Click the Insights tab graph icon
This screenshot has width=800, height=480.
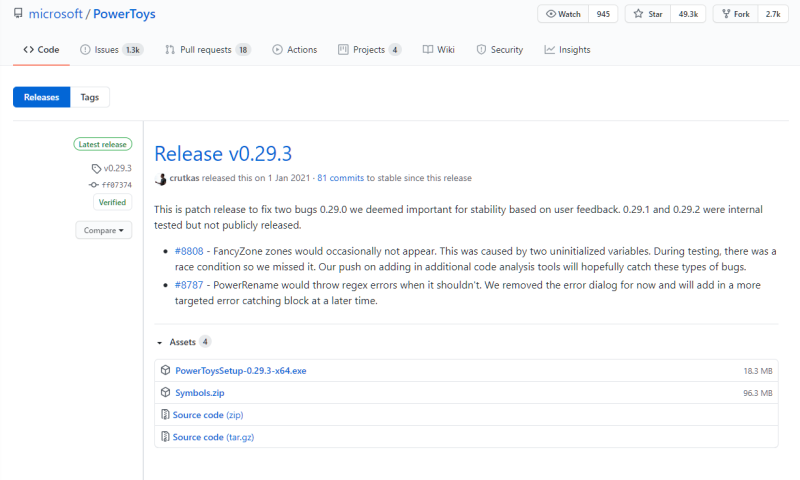[x=549, y=49]
